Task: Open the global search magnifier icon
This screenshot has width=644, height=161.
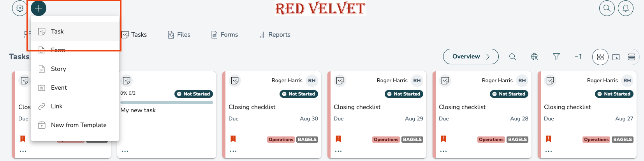Action: [607, 8]
